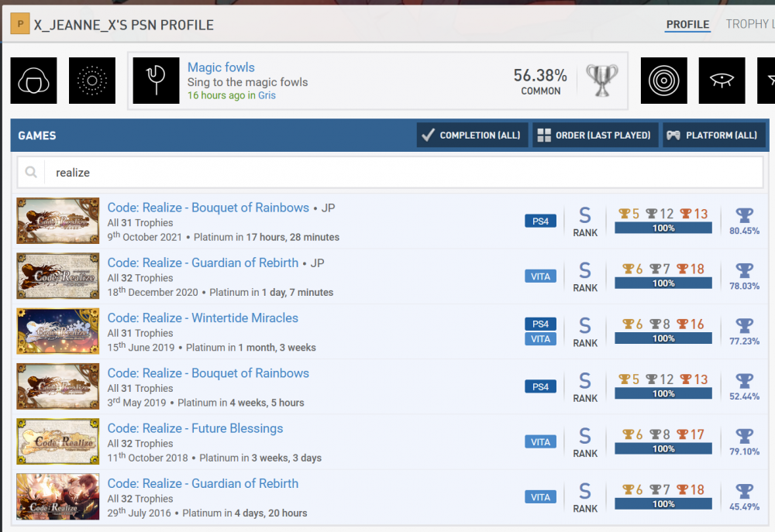The height and width of the screenshot is (532, 775).
Task: Open the Completion (All) filter dropdown
Action: coord(472,136)
